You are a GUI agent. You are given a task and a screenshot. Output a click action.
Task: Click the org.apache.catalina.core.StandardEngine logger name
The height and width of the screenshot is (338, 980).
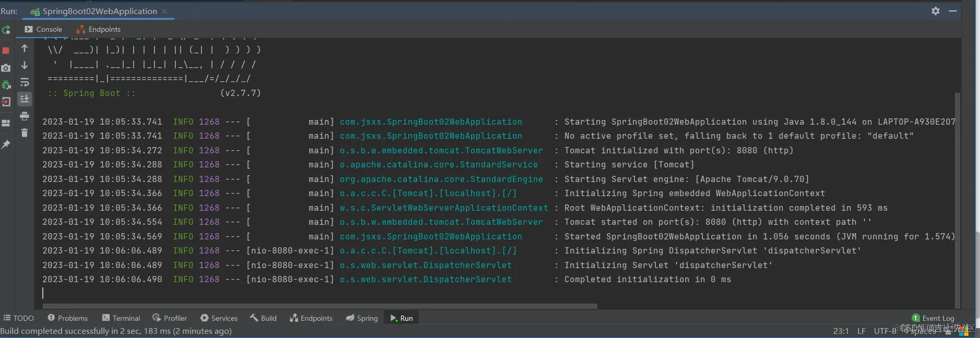coord(441,179)
